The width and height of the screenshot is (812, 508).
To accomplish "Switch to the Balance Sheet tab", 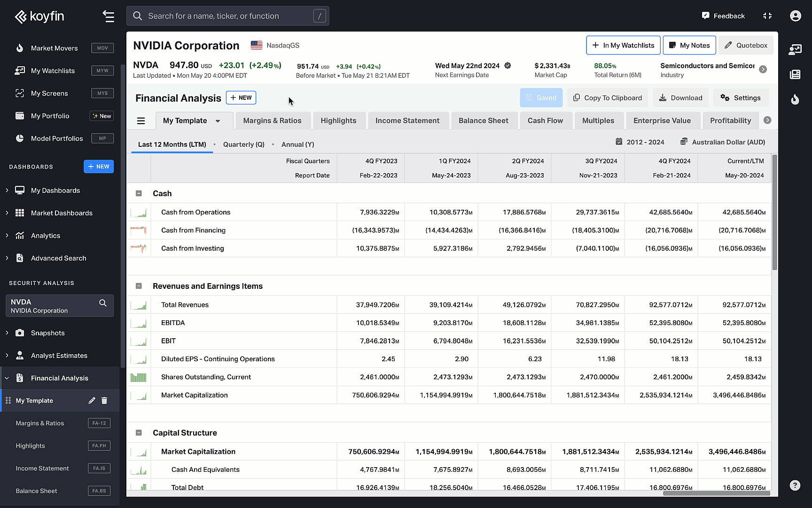I will pos(484,120).
